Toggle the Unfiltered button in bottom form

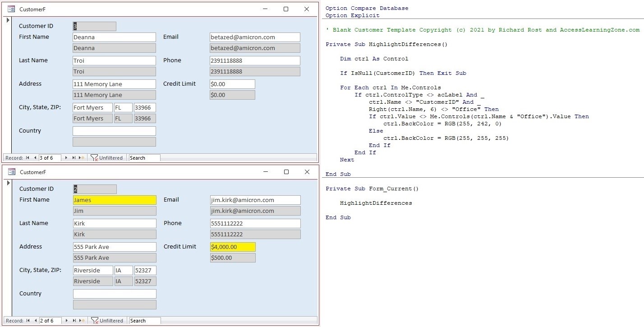pyautogui.click(x=107, y=321)
